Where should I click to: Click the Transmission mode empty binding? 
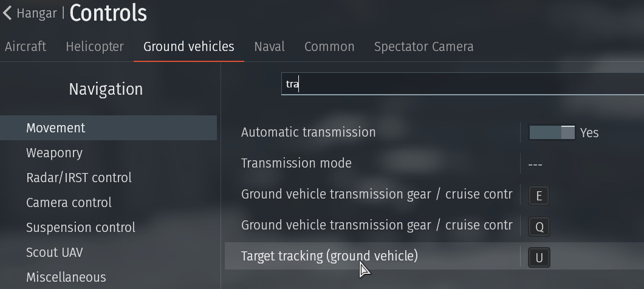tap(535, 165)
